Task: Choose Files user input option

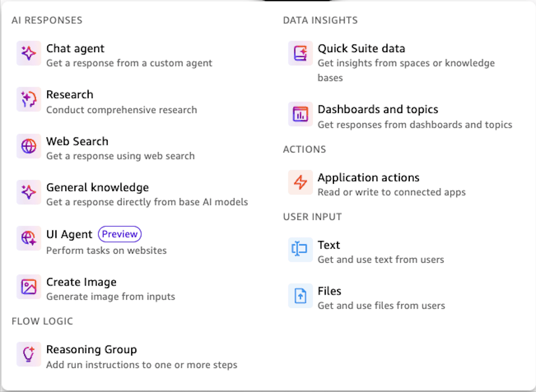Action: click(329, 291)
